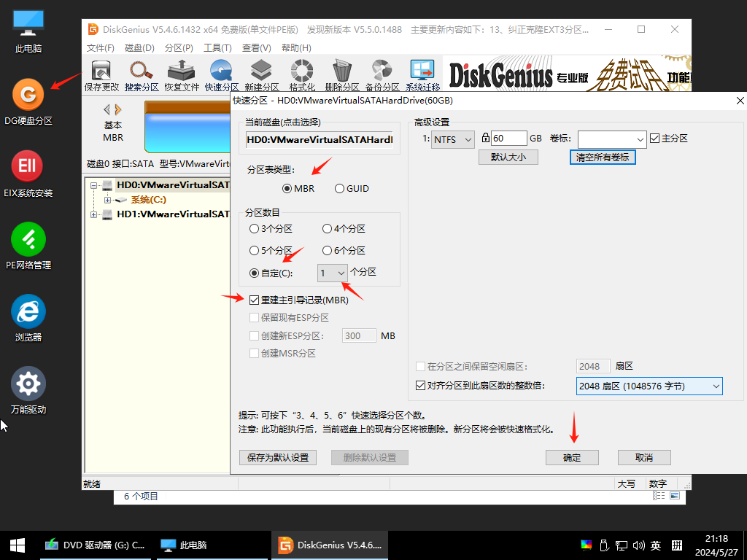Open the 2048 扇区 alignment dropdown

point(649,386)
